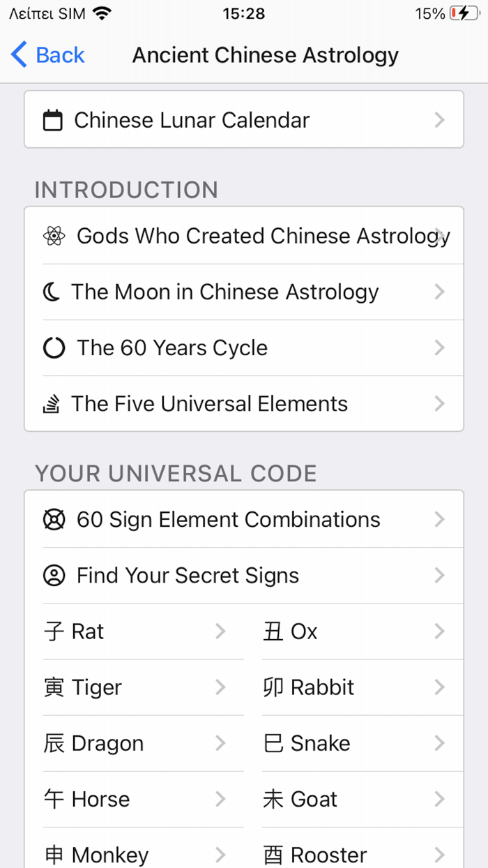Click the Wi-Fi icon in the status bar

[103, 12]
